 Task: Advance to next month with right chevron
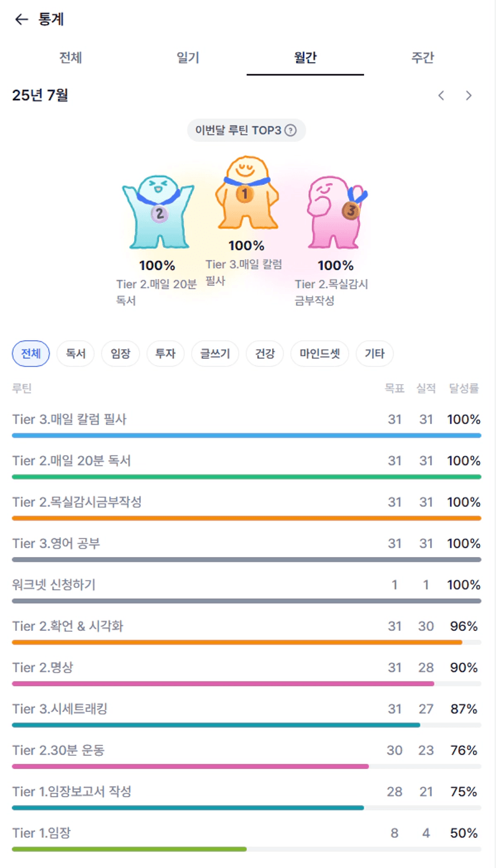[x=469, y=95]
